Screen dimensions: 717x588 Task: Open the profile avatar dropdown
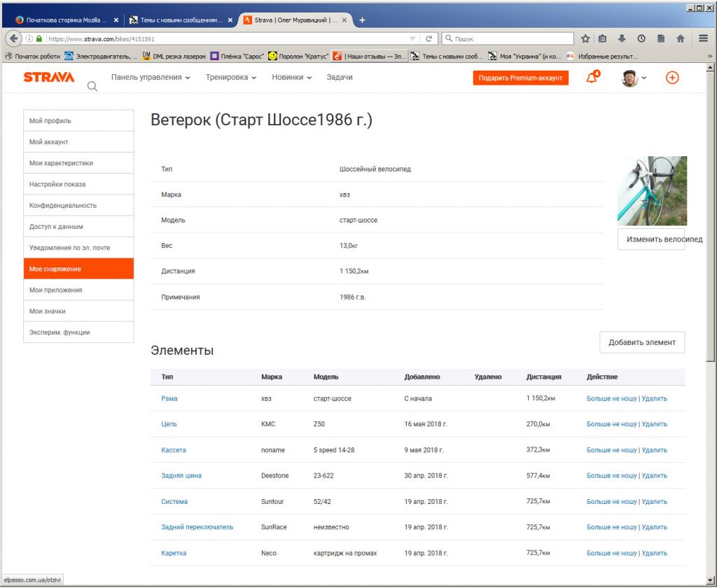634,78
